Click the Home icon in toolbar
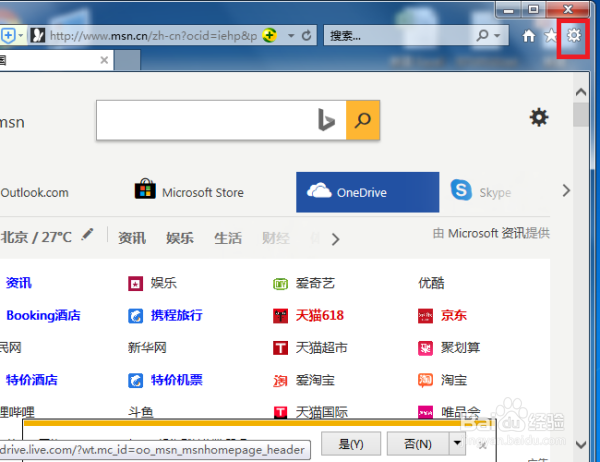 point(529,36)
